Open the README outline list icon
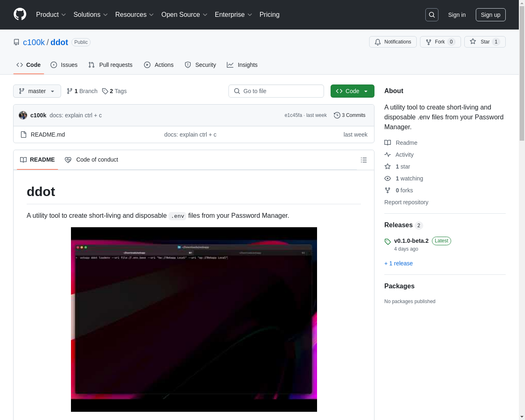 [x=364, y=160]
